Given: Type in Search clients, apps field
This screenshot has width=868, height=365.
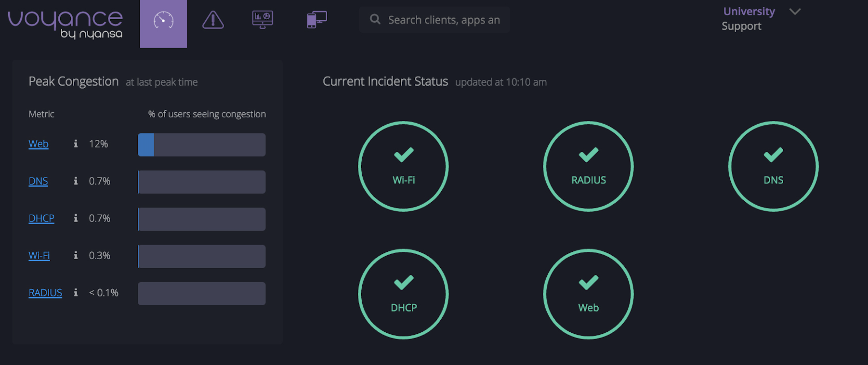Looking at the screenshot, I should point(443,20).
